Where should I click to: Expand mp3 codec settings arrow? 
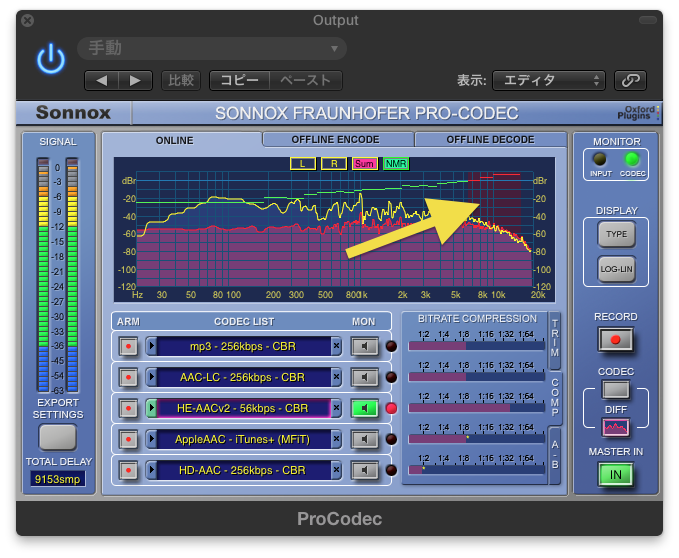[152, 346]
